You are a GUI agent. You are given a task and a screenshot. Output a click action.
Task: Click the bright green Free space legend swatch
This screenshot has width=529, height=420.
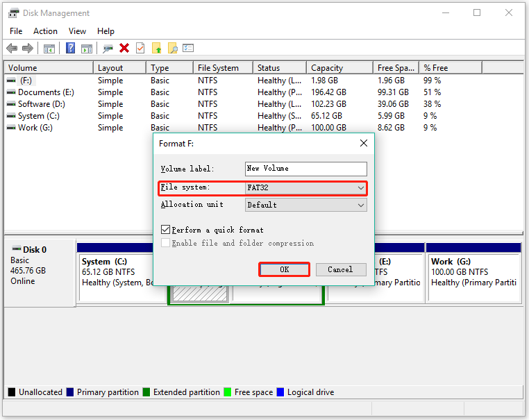tap(228, 392)
